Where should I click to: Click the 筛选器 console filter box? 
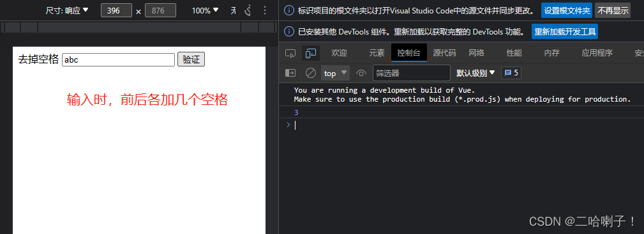[x=412, y=73]
